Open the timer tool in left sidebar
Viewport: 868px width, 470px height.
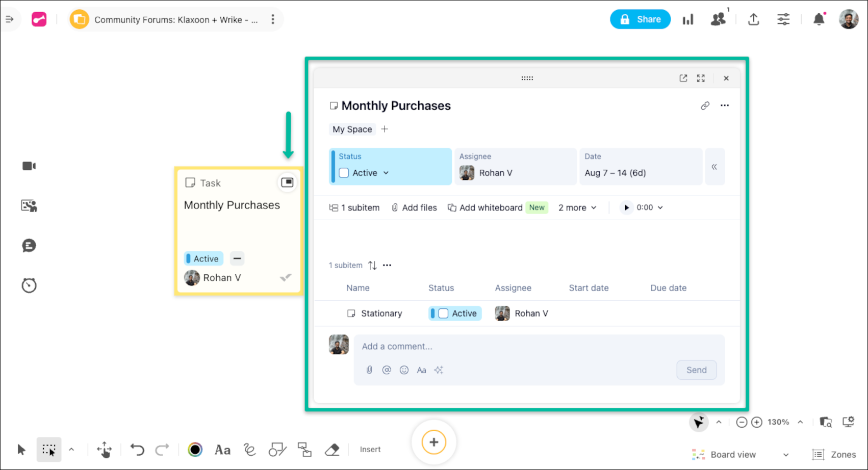(29, 285)
